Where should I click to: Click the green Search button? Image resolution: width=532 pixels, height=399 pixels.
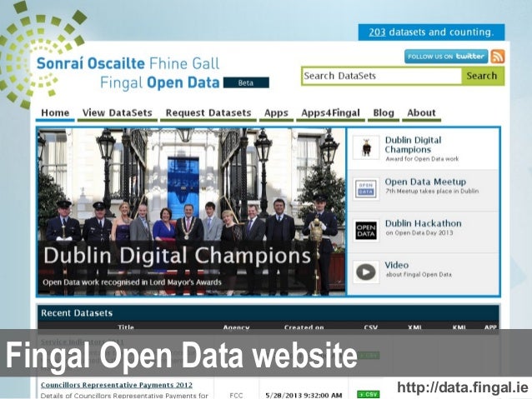(482, 76)
